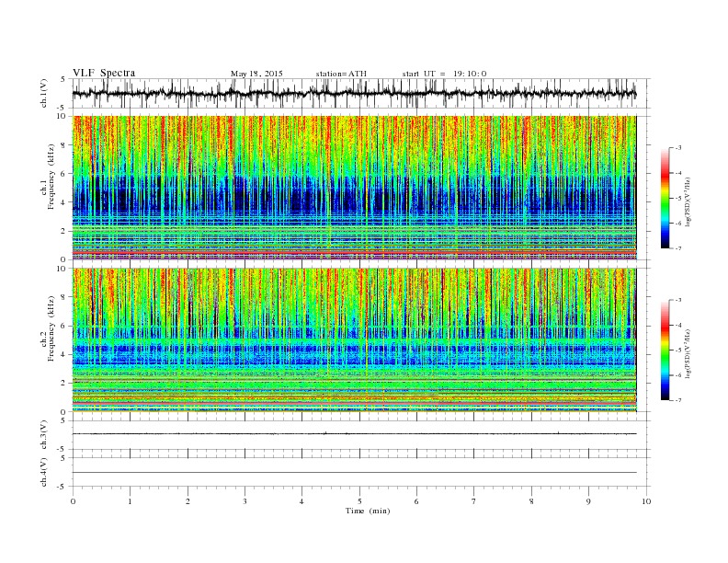Click the "VLF Spectra" plot title

click(104, 73)
